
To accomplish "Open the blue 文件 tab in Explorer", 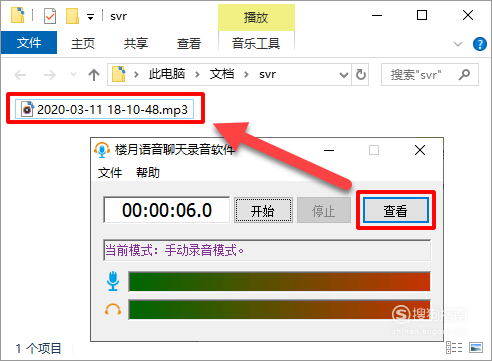I will point(29,43).
